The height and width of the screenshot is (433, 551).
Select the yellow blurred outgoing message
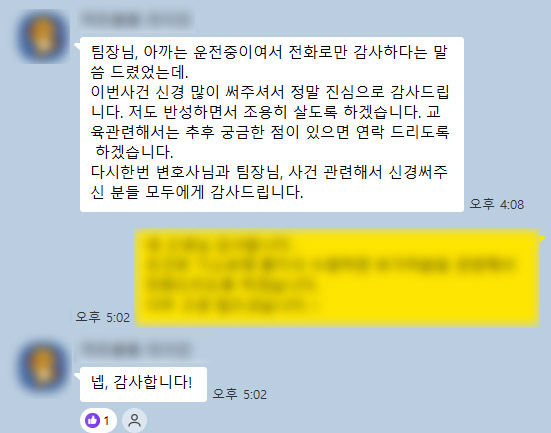[337, 278]
